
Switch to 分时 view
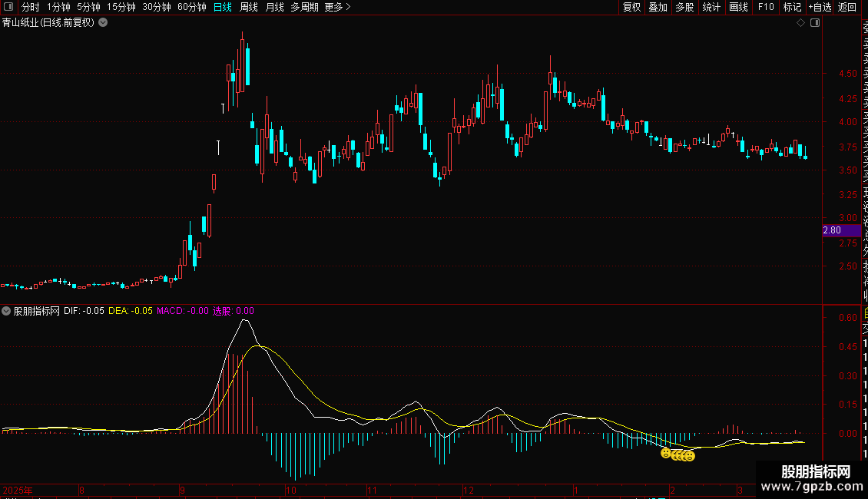click(x=30, y=7)
